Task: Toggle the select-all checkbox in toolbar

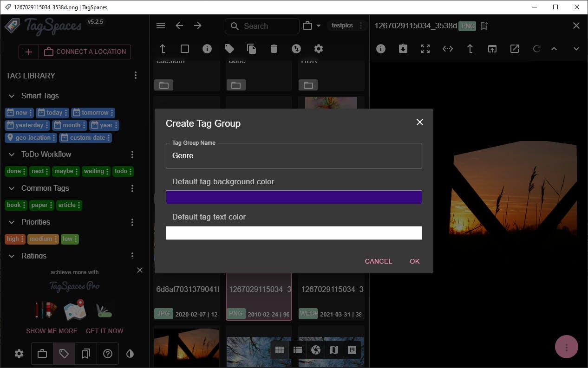Action: pos(185,49)
